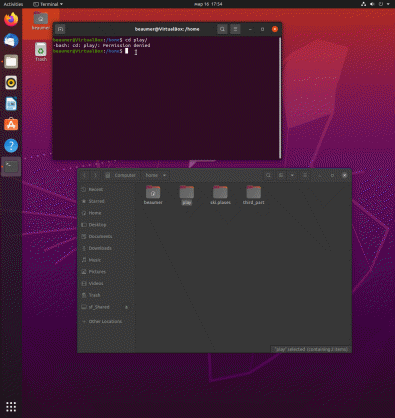Click the new tab button in Terminal

pyautogui.click(x=60, y=29)
